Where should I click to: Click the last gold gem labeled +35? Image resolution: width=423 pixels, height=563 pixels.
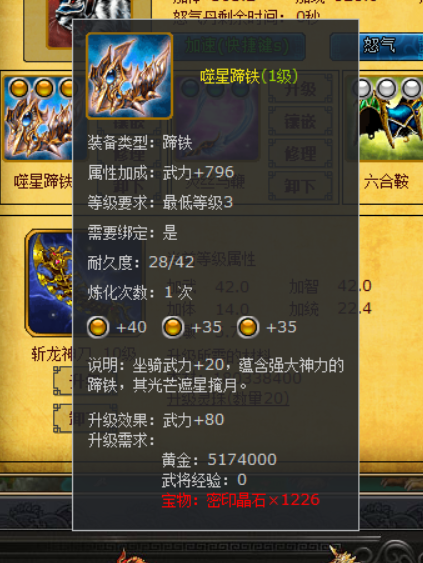click(248, 327)
